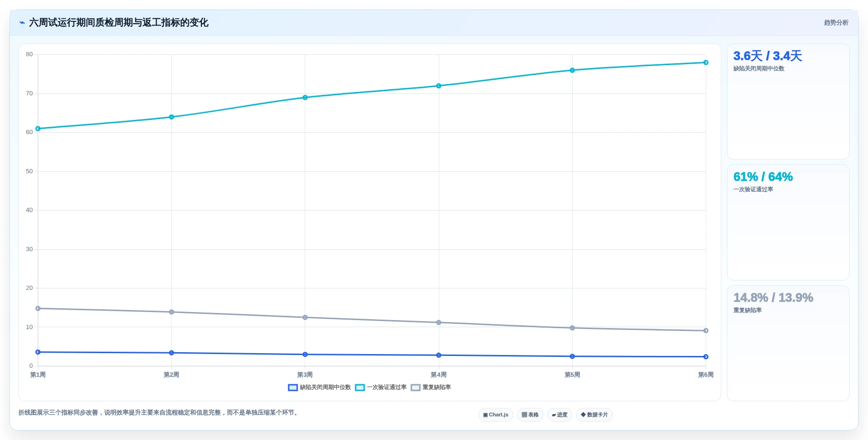This screenshot has width=868, height=440.
Task: Click the 第1周 x-axis label
Action: coord(38,374)
